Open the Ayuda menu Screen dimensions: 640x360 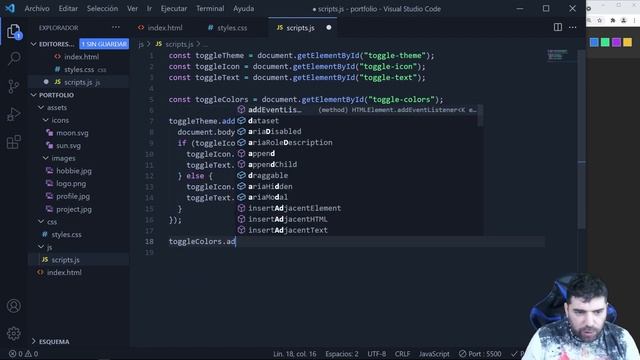coord(243,9)
